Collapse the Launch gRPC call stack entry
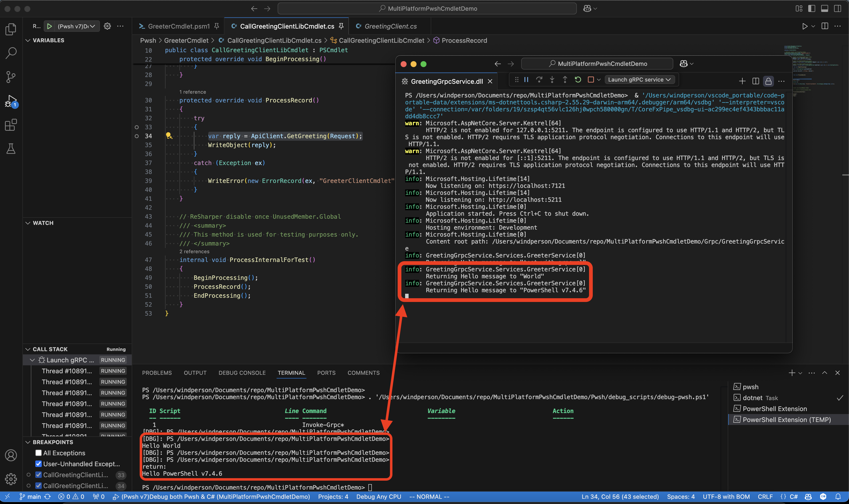Screen dimensions: 849x504 [32, 360]
